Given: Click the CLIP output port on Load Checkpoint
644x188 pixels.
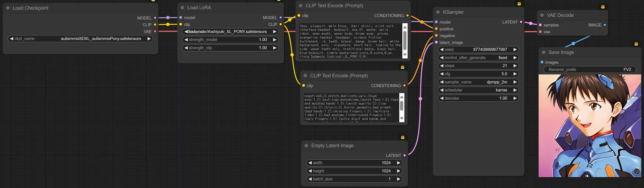Looking at the screenshot, I should tap(155, 25).
